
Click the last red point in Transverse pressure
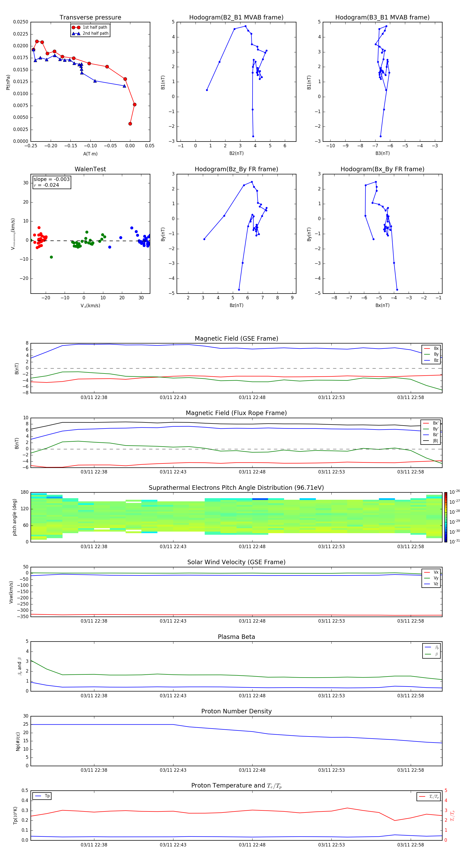130,124
